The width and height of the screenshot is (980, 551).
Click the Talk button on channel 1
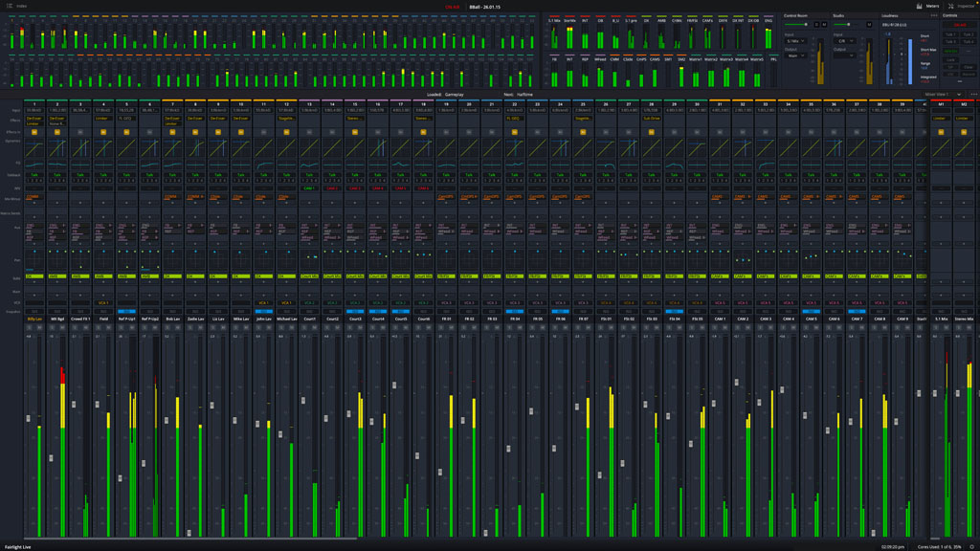tap(34, 175)
